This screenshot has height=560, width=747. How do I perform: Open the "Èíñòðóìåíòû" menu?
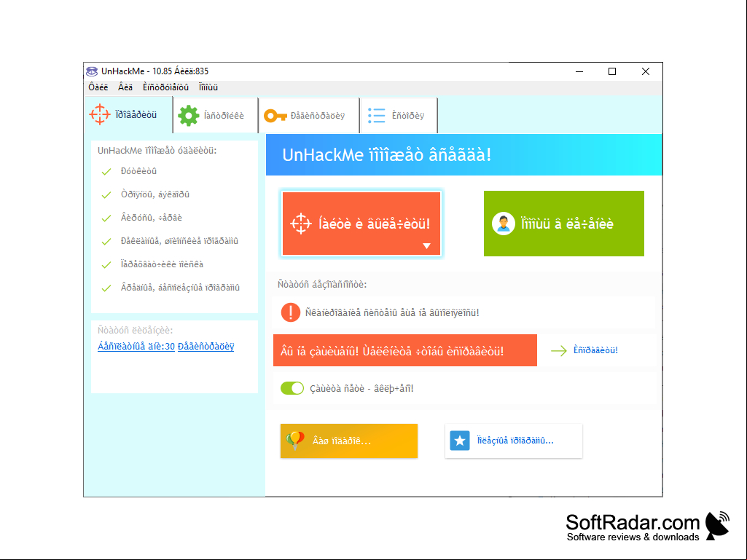[x=165, y=87]
